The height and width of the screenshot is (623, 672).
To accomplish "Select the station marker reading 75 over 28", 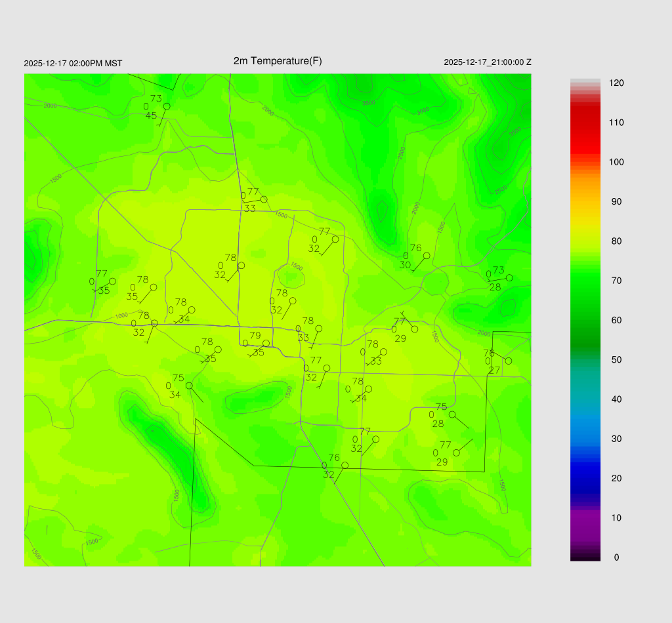I will pos(452,414).
